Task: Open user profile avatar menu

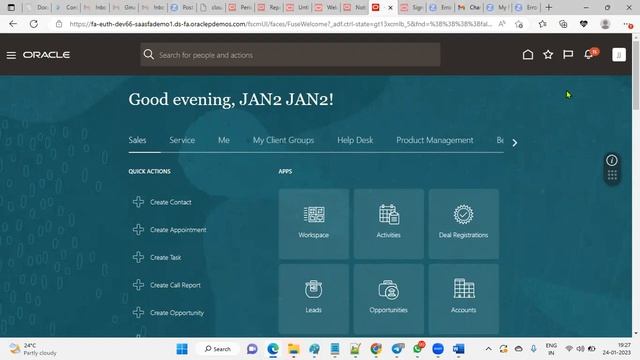Action: (x=619, y=55)
